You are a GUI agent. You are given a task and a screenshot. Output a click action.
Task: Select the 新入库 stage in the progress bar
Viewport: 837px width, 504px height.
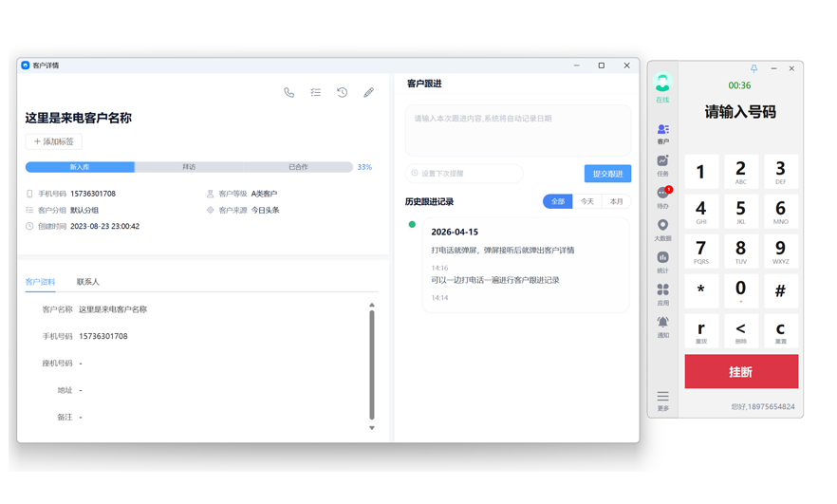80,167
